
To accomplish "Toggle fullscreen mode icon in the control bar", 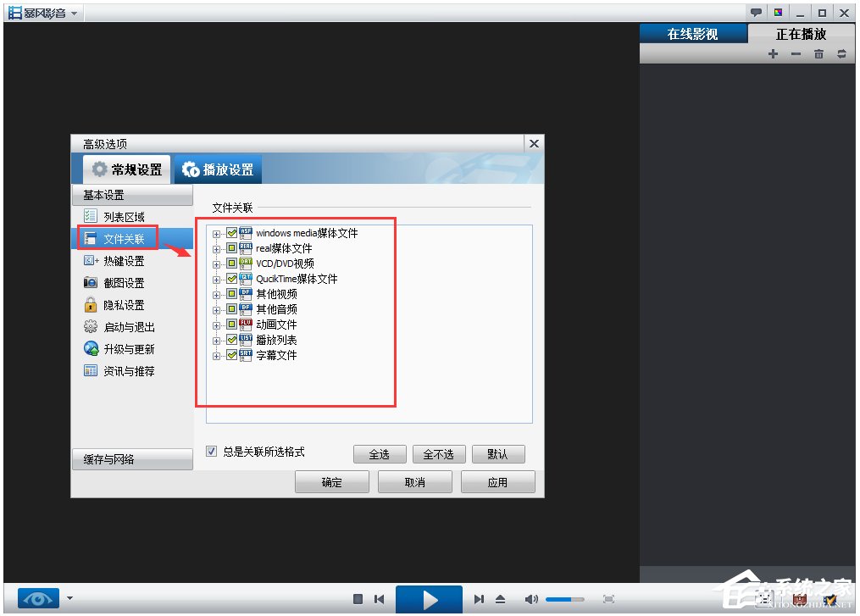I will pos(608,599).
